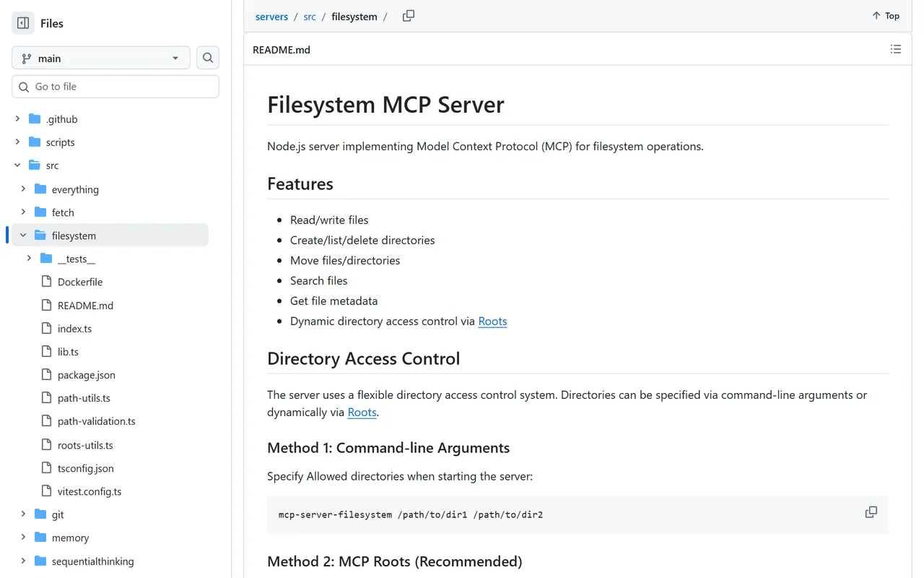Expand the fetch folder chevron
Image resolution: width=924 pixels, height=578 pixels.
23,212
